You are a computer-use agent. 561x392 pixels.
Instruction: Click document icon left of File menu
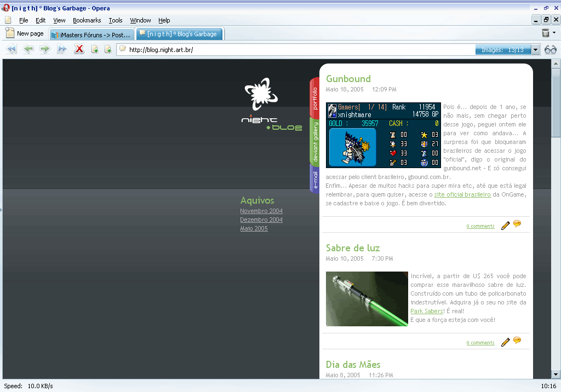(x=8, y=20)
